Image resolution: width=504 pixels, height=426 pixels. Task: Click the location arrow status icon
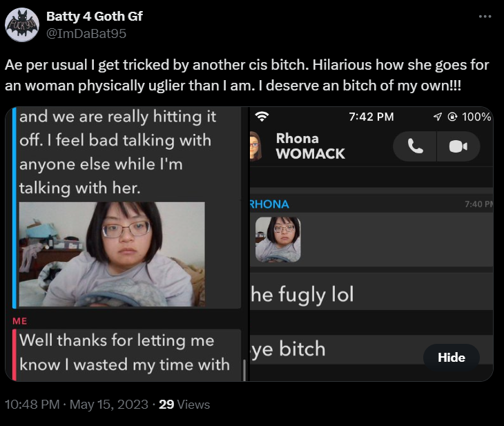point(438,117)
